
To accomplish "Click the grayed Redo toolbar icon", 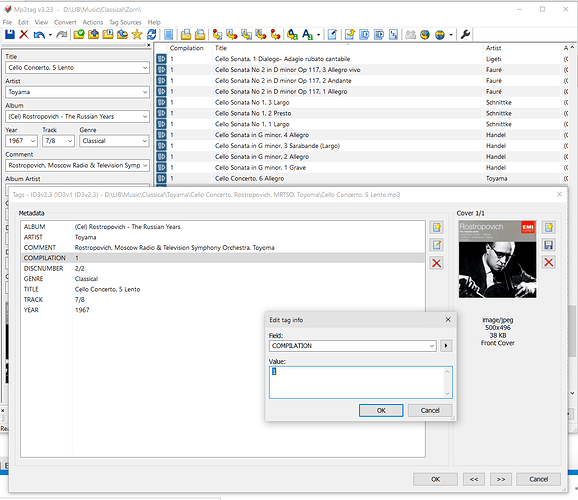I will coord(62,35).
